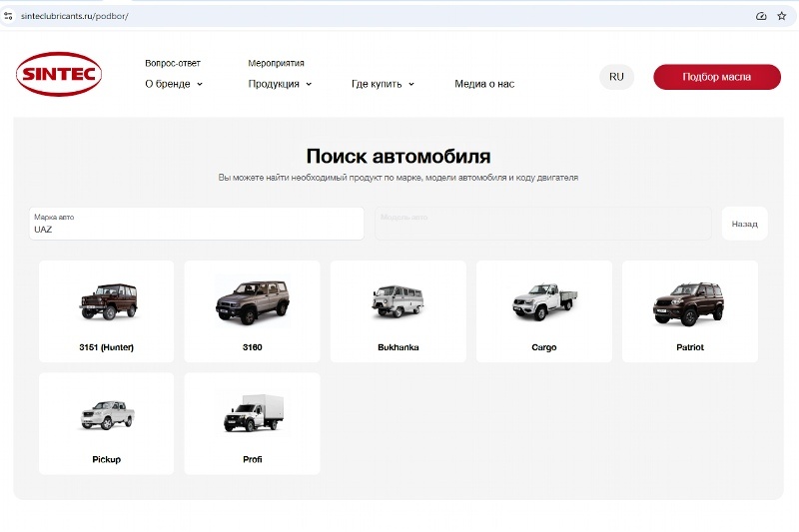The height and width of the screenshot is (532, 799).
Task: Click the Поиск автомобиля heading
Action: tap(399, 156)
